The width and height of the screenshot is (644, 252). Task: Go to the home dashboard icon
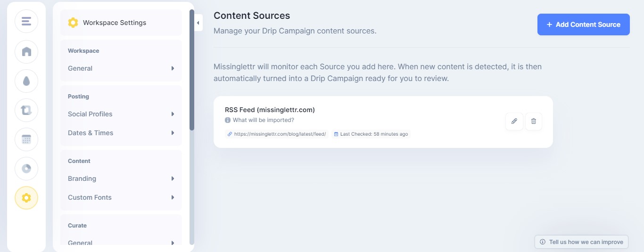[x=26, y=51]
